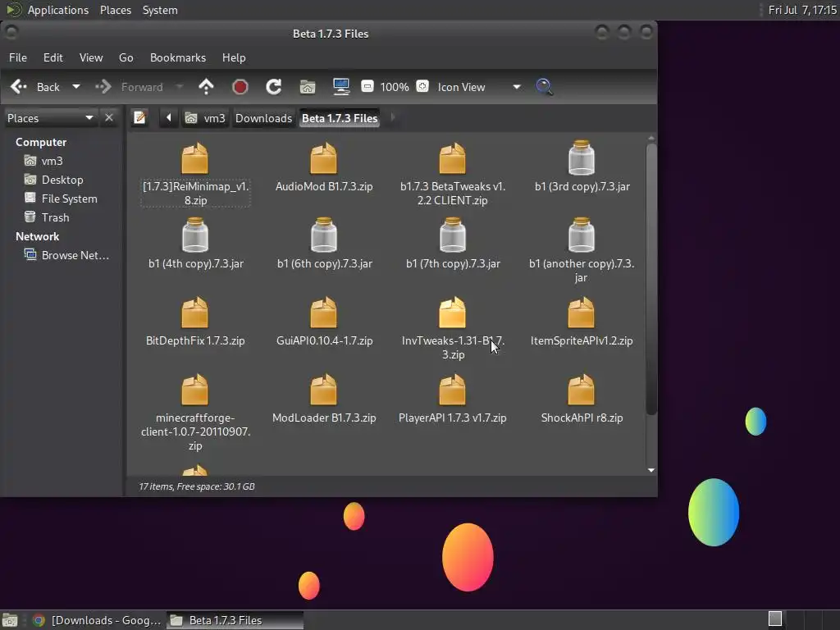840x630 pixels.
Task: Select Beta 1.7.3 Files path button
Action: coord(340,118)
